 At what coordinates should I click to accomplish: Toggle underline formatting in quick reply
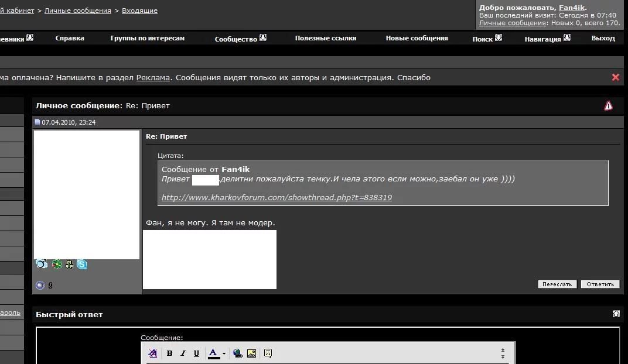coord(196,353)
